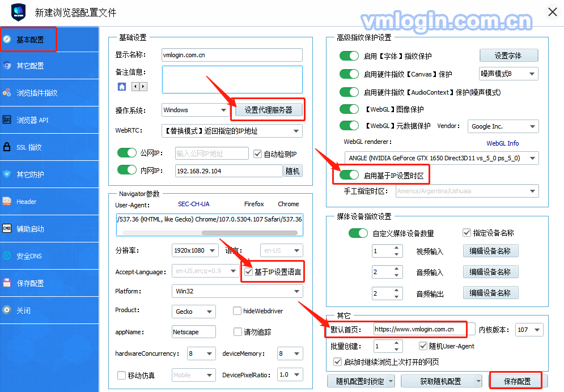The width and height of the screenshot is (564, 392).
Task: Click the right arrow under 备注信息
Action: (x=143, y=87)
